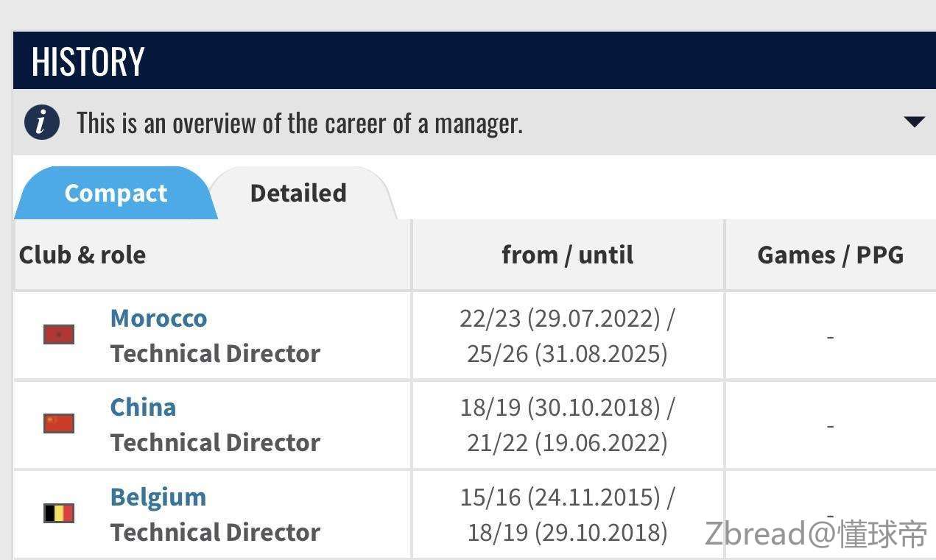Switch to the Compact tab
The width and height of the screenshot is (936, 560).
point(116,194)
